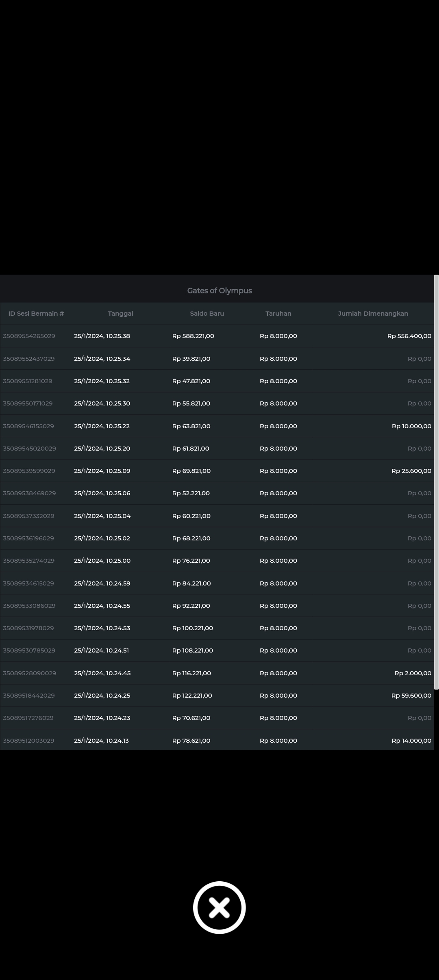Click the Rp 556.400,00 winning amount
This screenshot has height=980, width=439.
point(409,336)
